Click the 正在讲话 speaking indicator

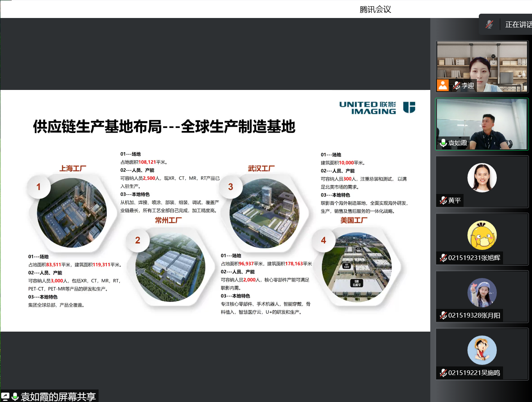pyautogui.click(x=518, y=25)
